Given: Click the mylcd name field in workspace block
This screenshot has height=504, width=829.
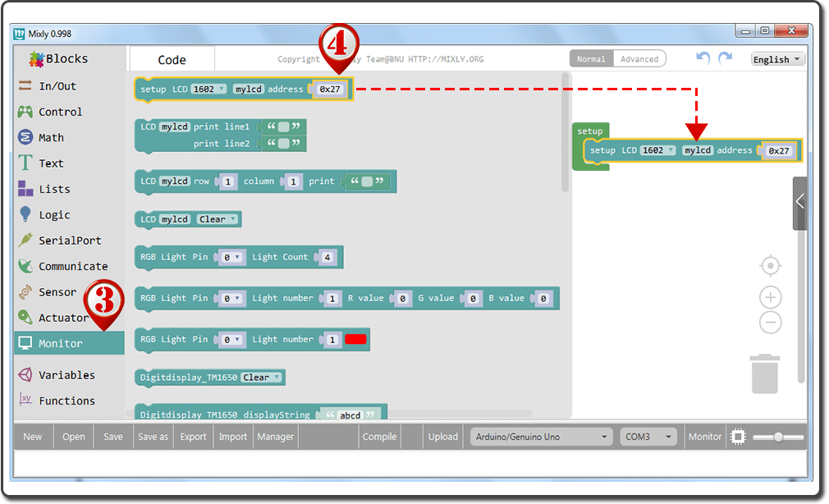Looking at the screenshot, I should (x=698, y=150).
